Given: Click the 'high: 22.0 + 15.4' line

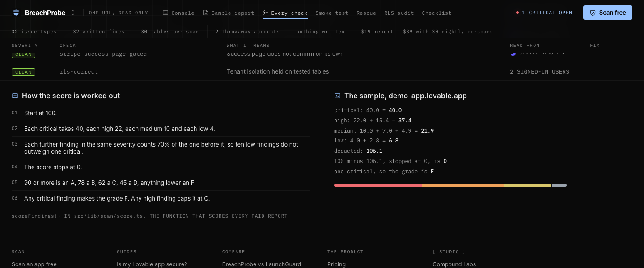Looking at the screenshot, I should point(373,121).
